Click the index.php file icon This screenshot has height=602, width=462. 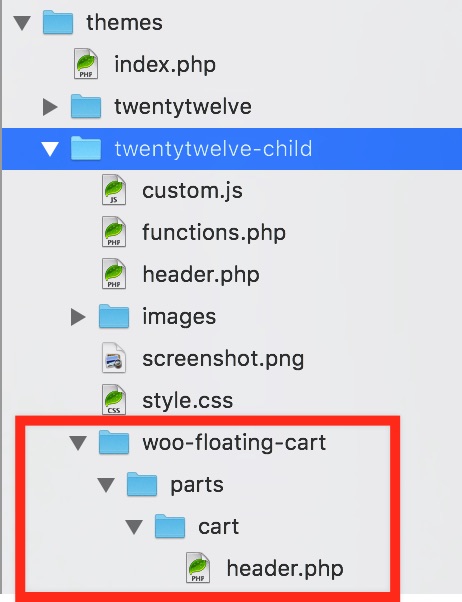click(86, 64)
